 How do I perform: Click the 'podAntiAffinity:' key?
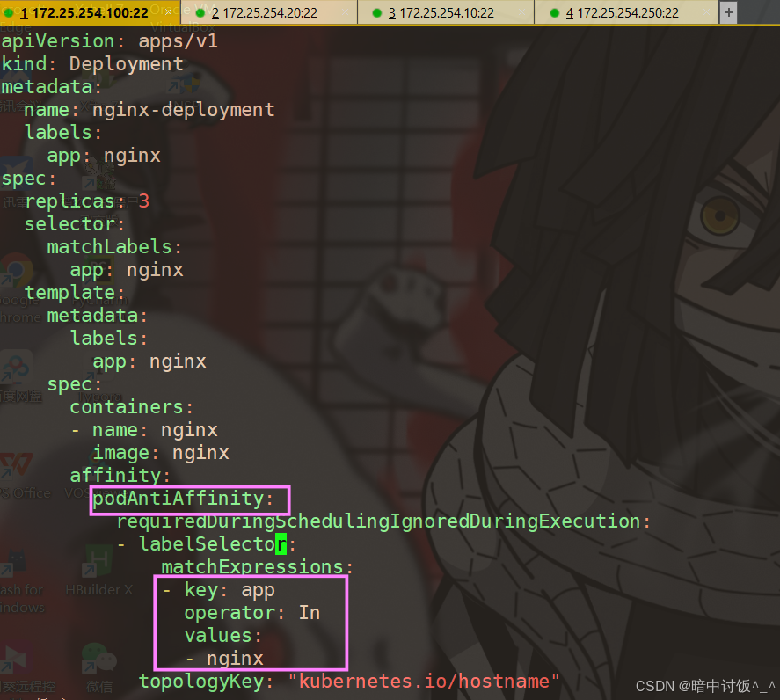tap(183, 499)
